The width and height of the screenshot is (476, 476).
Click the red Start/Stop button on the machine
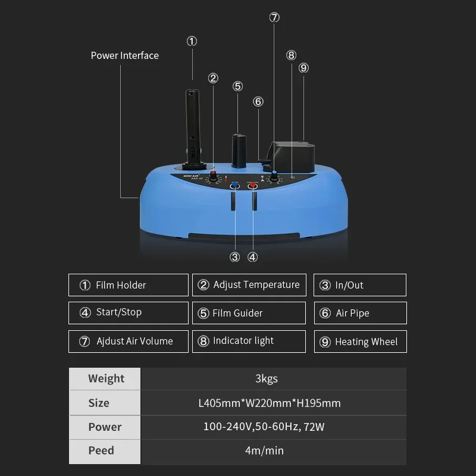(252, 186)
